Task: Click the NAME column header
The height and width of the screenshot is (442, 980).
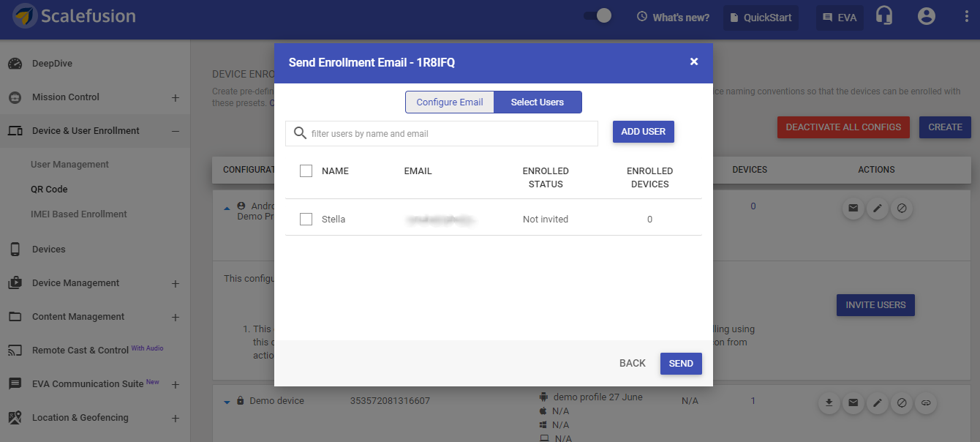Action: (x=335, y=171)
